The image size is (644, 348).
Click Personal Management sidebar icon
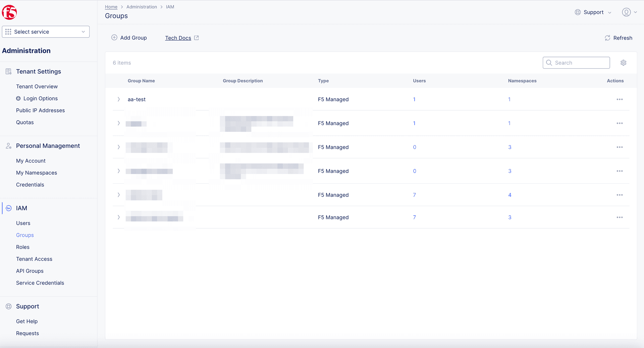(9, 146)
